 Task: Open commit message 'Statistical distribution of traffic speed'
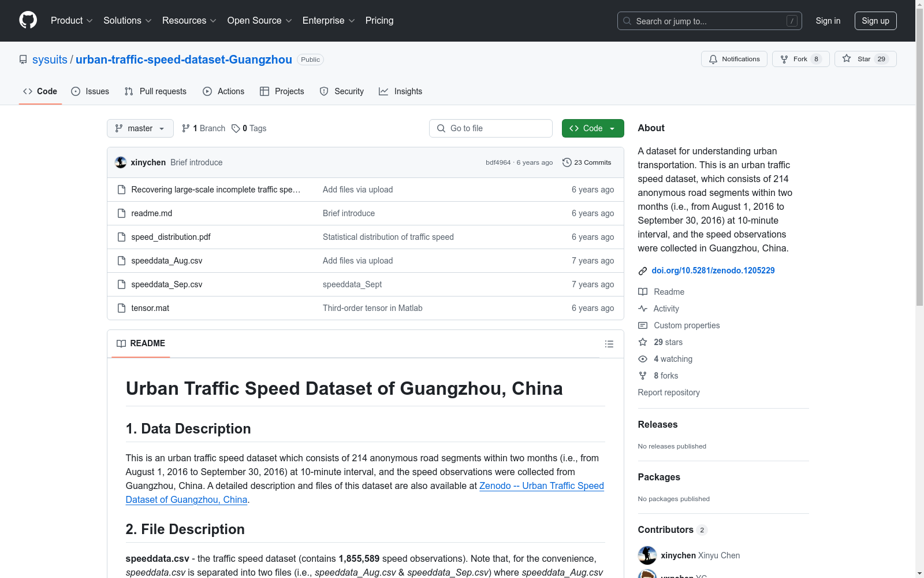(388, 237)
